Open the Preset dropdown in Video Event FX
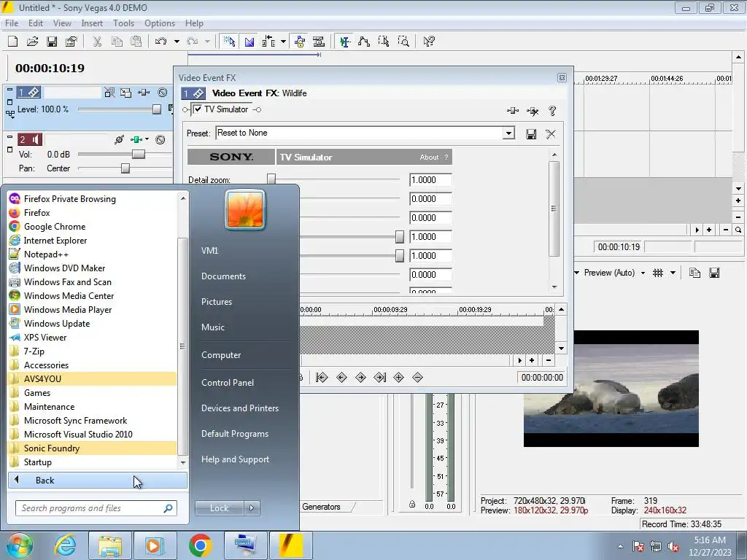747x560 pixels. (x=508, y=133)
